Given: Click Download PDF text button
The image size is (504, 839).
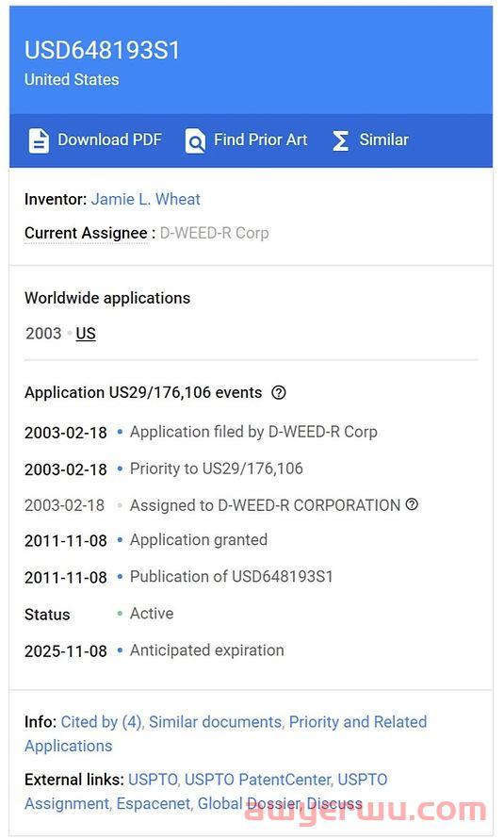Looking at the screenshot, I should pos(109,140).
